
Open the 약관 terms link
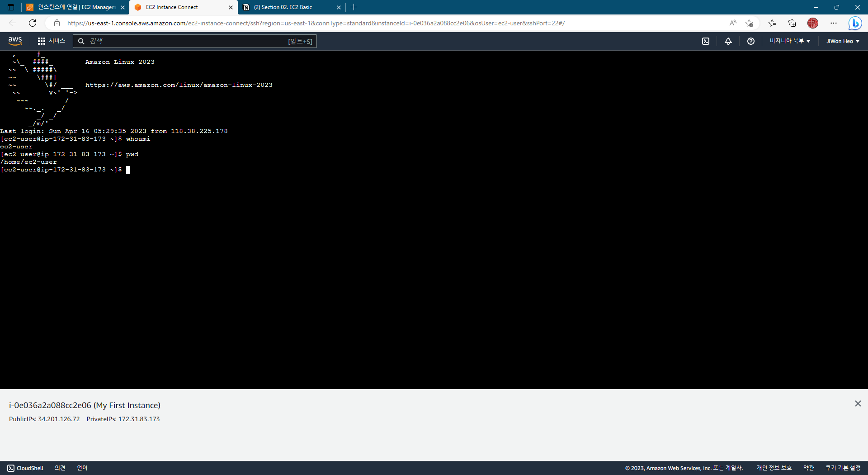click(809, 468)
